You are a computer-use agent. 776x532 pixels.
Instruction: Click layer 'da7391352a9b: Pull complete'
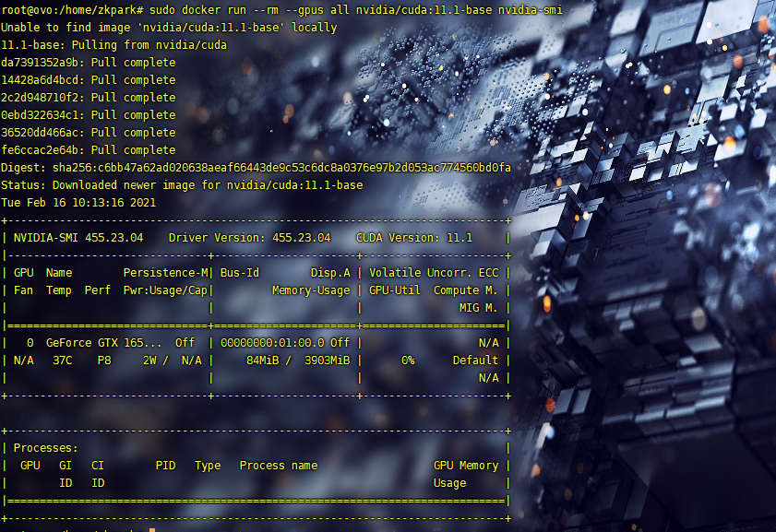pyautogui.click(x=88, y=63)
